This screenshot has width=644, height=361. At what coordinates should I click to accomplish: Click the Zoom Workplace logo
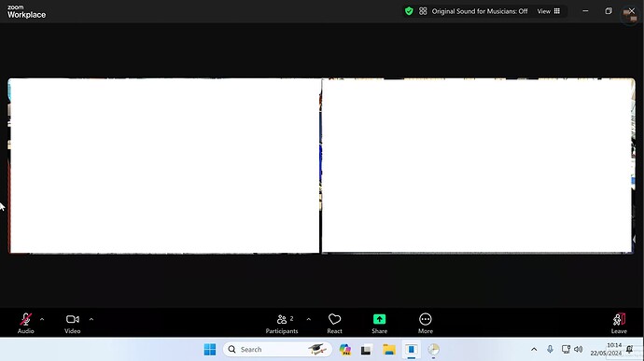coord(26,12)
